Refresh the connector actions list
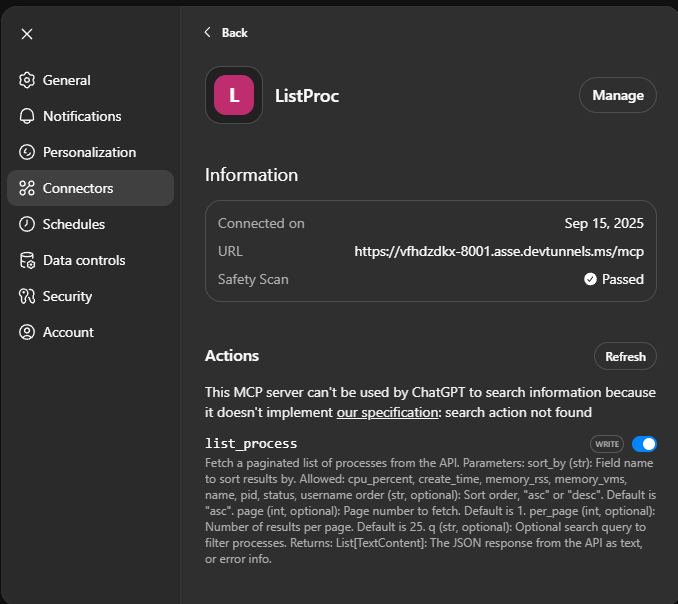Viewport: 678px width, 604px height. [x=625, y=356]
